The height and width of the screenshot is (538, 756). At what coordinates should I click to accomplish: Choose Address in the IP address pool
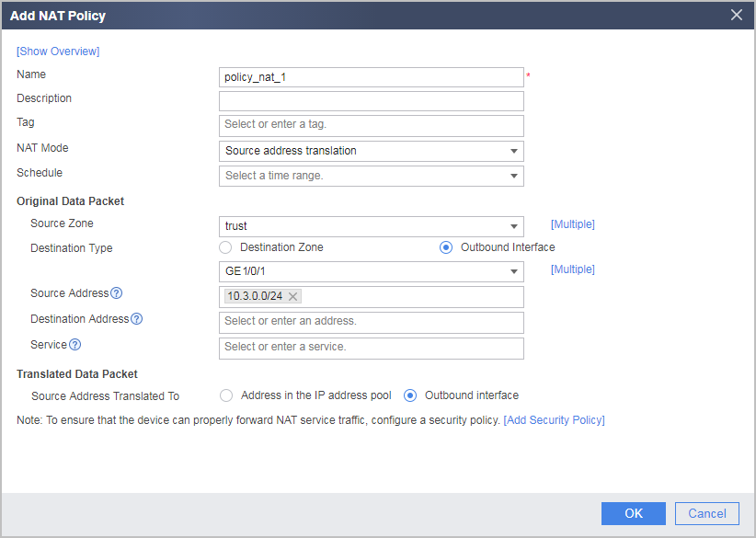pos(226,395)
